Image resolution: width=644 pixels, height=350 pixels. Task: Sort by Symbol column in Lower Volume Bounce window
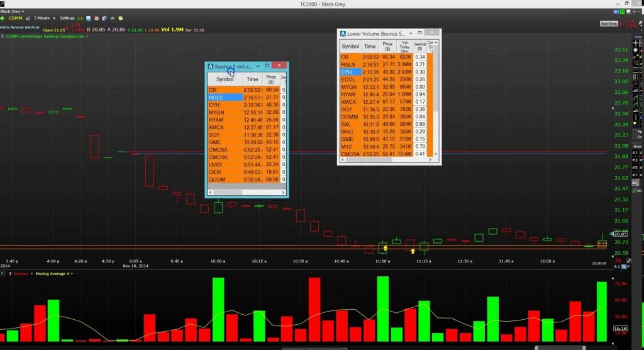point(350,46)
